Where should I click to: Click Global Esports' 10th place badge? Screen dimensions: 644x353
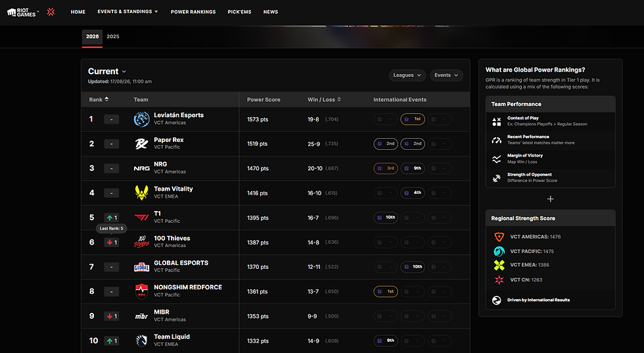pos(413,267)
